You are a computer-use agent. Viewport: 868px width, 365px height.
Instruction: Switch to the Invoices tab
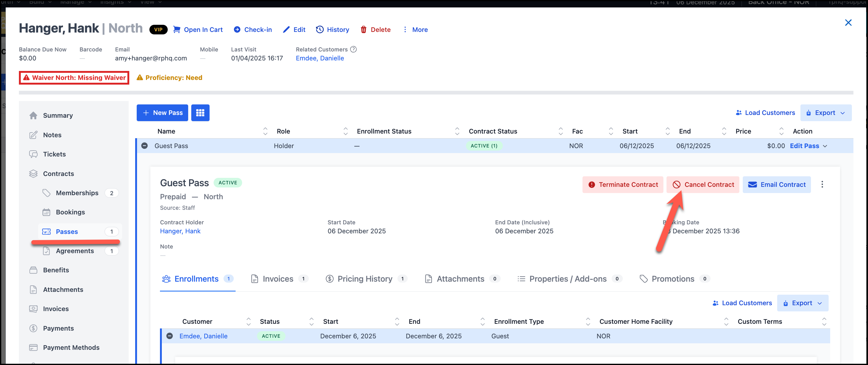[279, 279]
